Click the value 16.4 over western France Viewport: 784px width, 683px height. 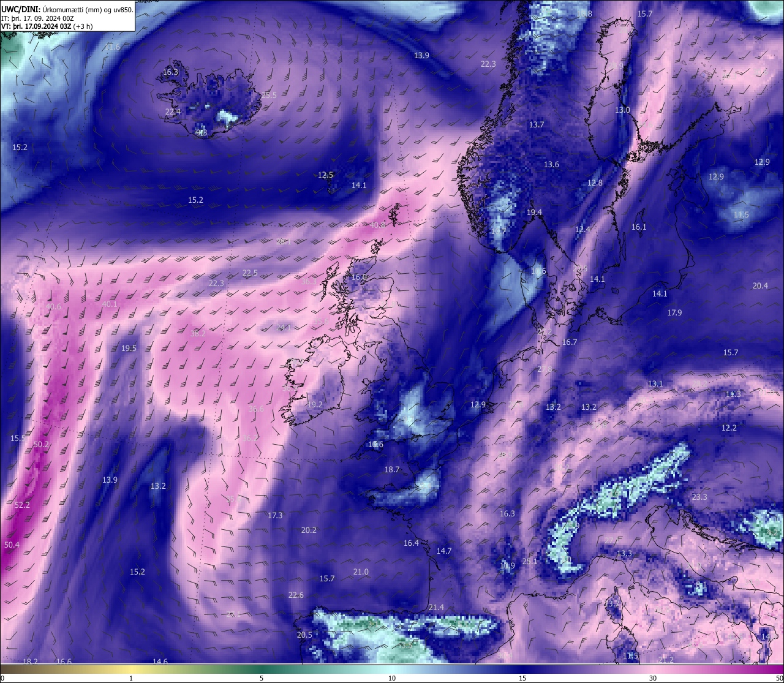pyautogui.click(x=411, y=543)
